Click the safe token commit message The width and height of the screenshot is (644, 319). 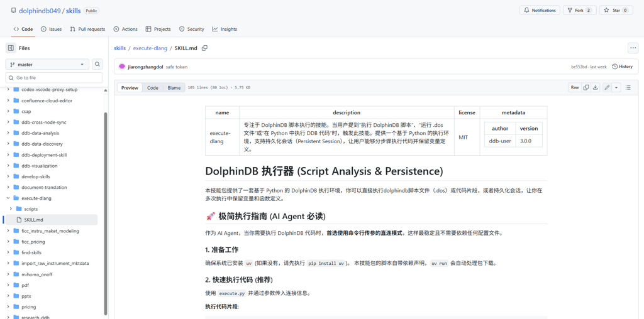coord(177,67)
